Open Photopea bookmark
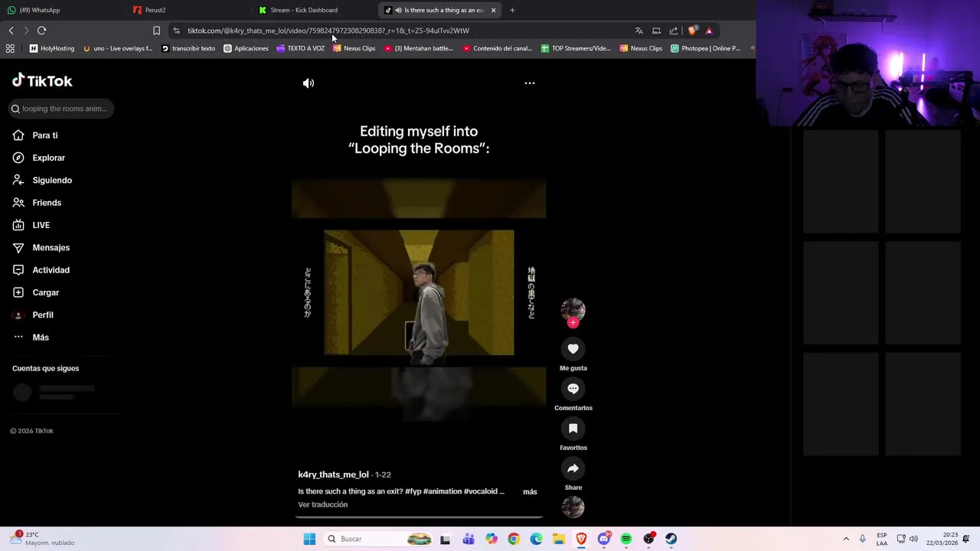 (x=705, y=48)
